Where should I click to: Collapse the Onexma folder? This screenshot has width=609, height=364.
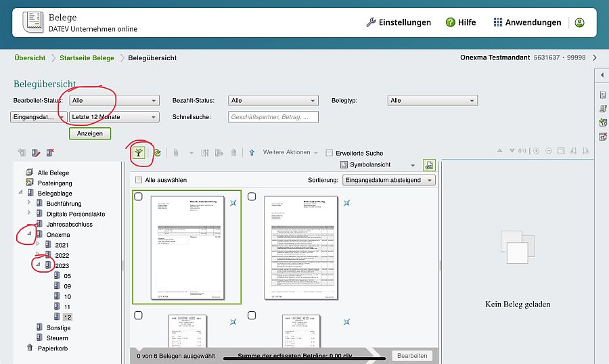(29, 233)
